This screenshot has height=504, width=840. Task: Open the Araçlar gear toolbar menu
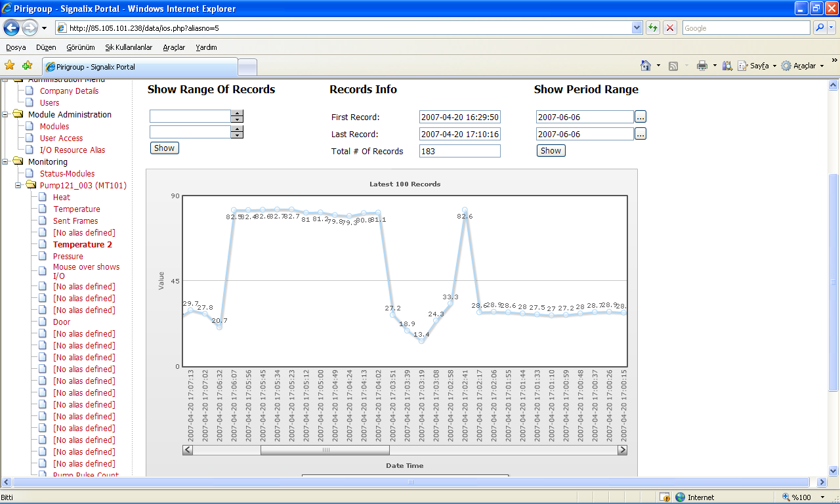point(803,66)
